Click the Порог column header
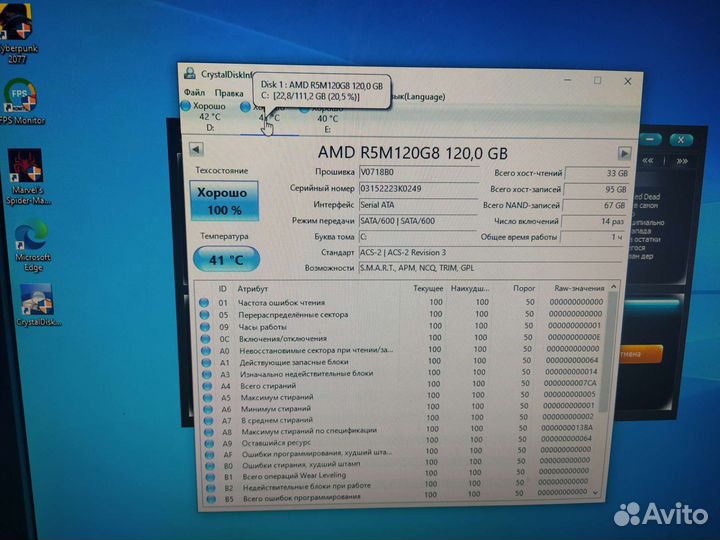720x540 pixels. click(x=524, y=288)
